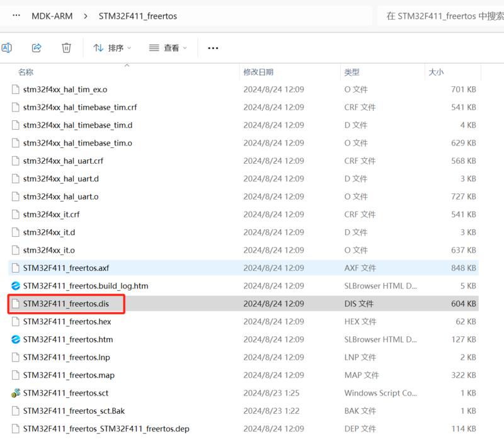Screen dimensions: 504x444
Task: Select file stm32f4xx_it.d
Action: tap(243, 232)
